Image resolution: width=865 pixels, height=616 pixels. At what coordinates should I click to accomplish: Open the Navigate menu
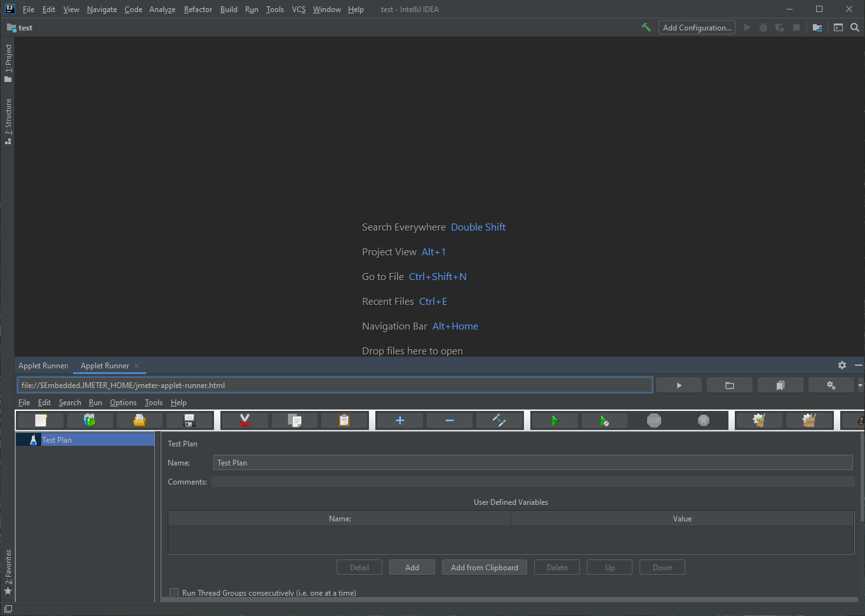coord(102,10)
